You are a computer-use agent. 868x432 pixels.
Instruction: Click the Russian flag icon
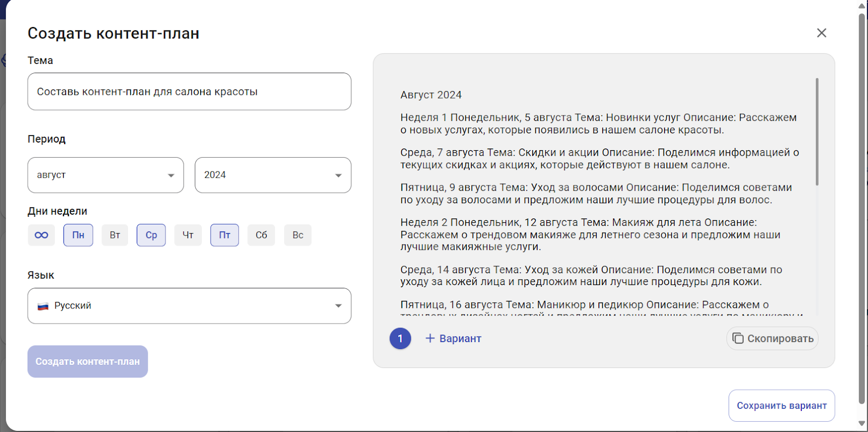pos(43,306)
